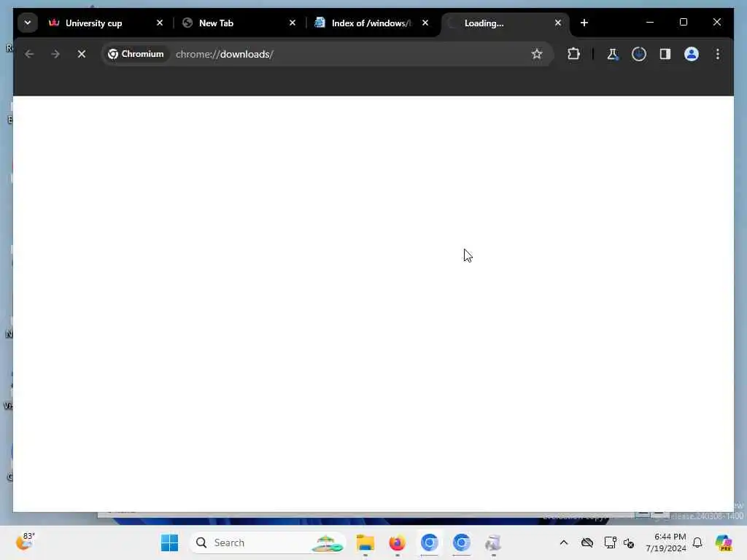Open the tab search dropdown arrow
The width and height of the screenshot is (747, 560).
click(x=27, y=23)
